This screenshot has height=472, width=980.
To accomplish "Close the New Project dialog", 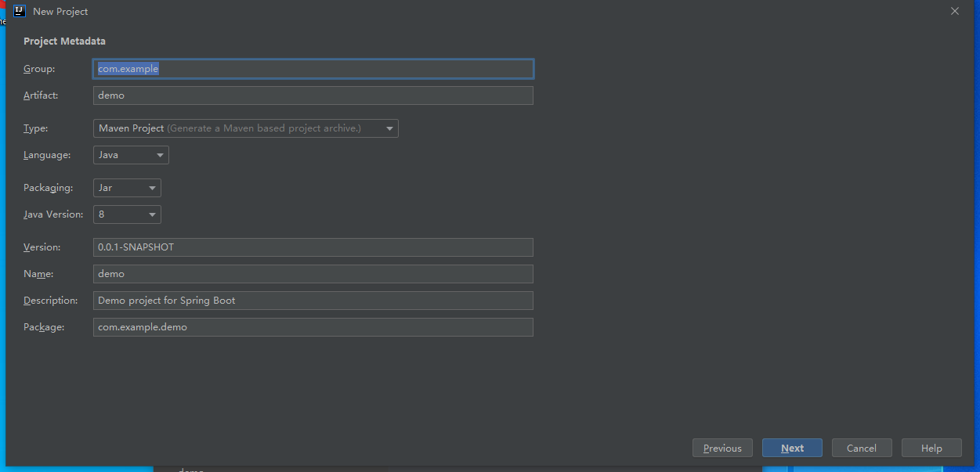I will point(954,11).
